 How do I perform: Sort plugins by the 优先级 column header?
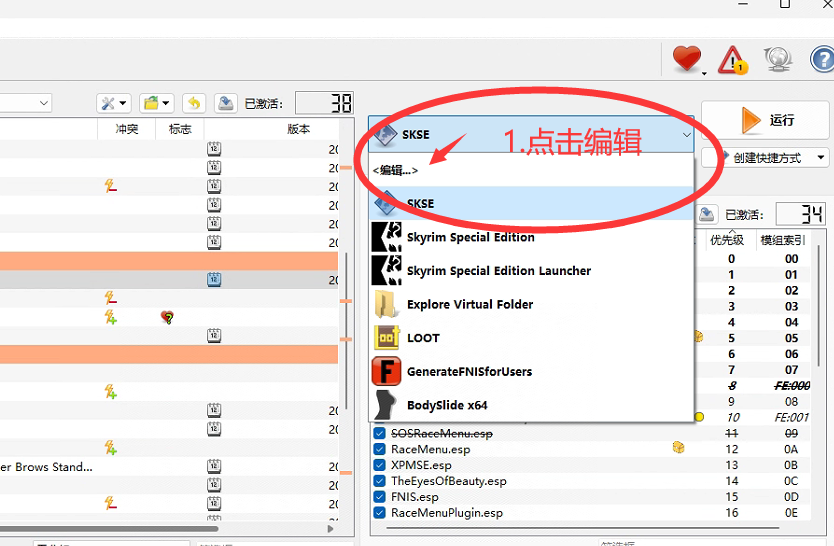(x=727, y=240)
